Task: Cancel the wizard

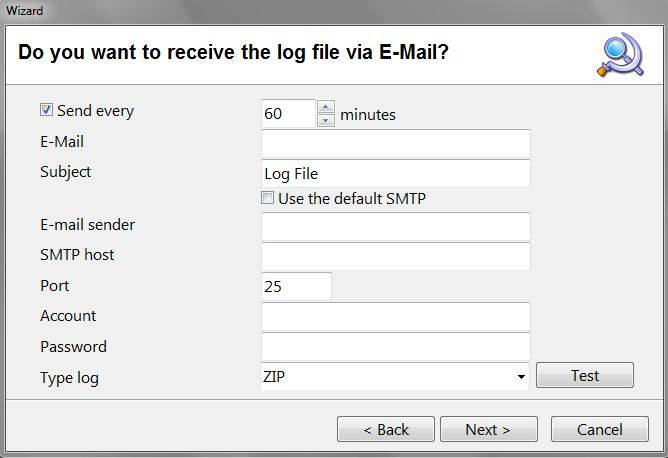Action: [x=599, y=429]
